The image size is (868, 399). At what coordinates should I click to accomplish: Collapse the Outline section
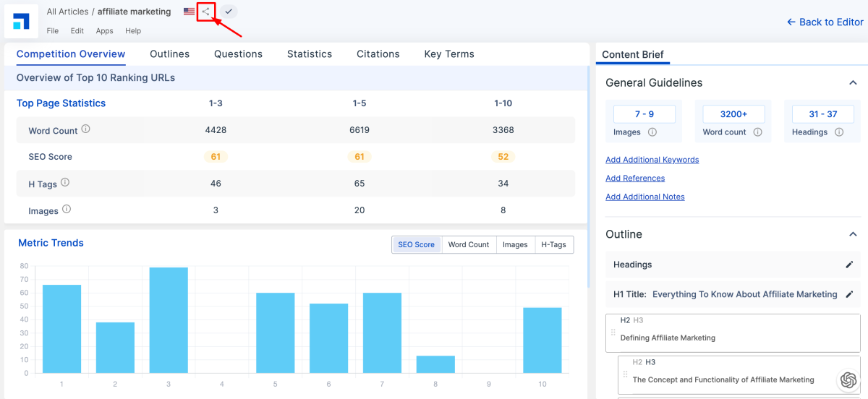[853, 234]
